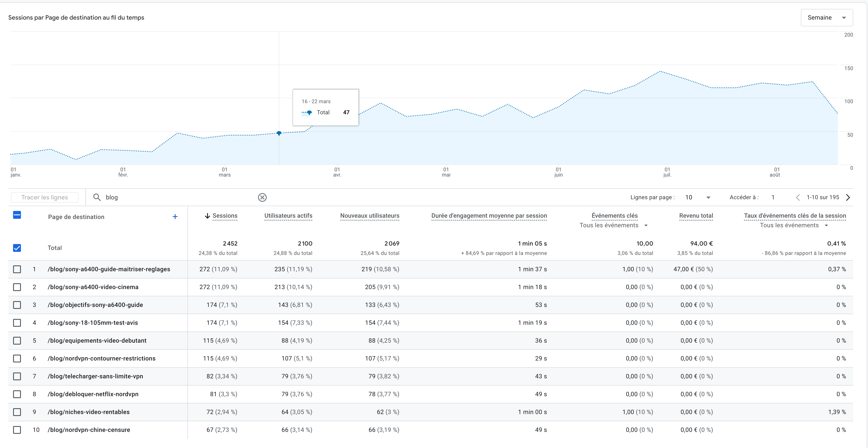This screenshot has height=448, width=868.
Task: Open the Lignes par page dropdown
Action: point(698,197)
